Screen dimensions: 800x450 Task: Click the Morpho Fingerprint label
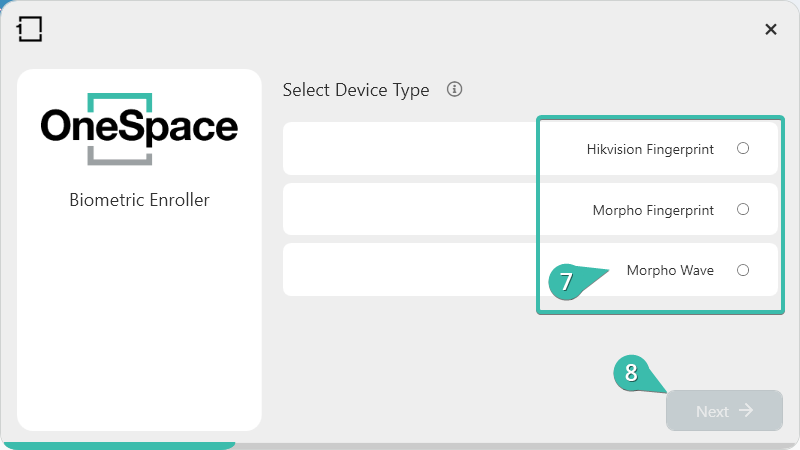pyautogui.click(x=653, y=210)
